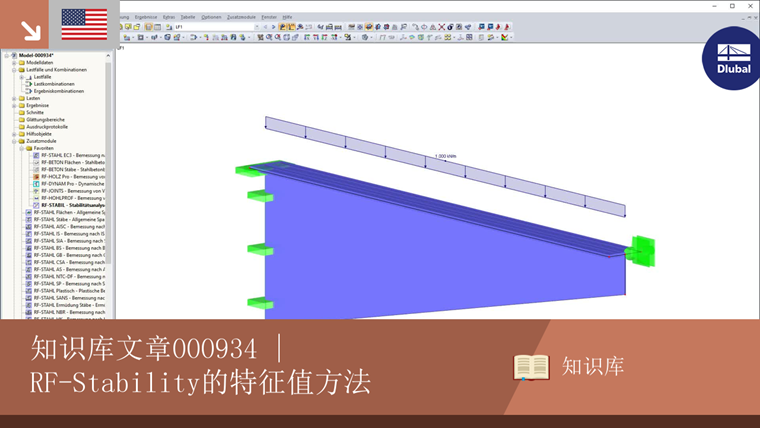Click the RF-BETON Stäbe module icon
The height and width of the screenshot is (428, 760).
point(36,170)
